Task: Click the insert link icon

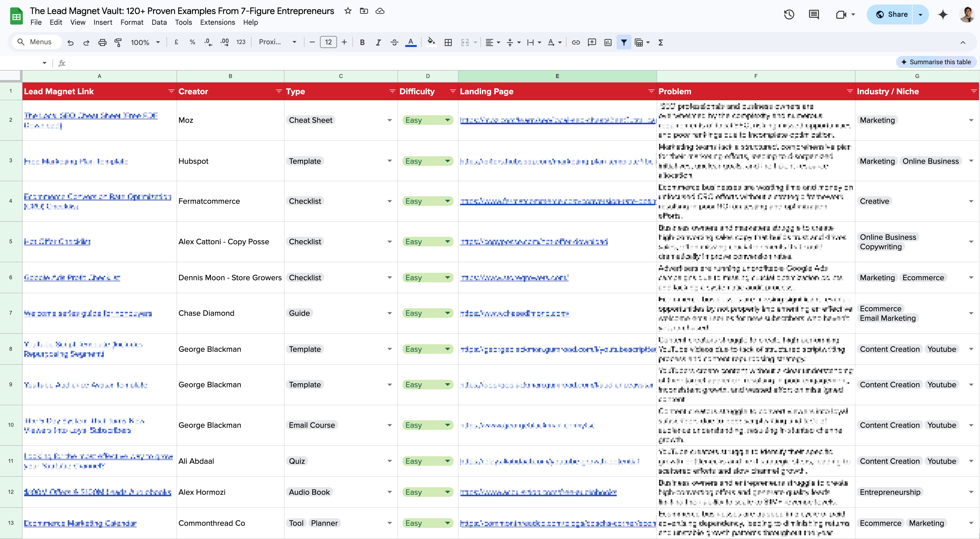Action: 575,42
